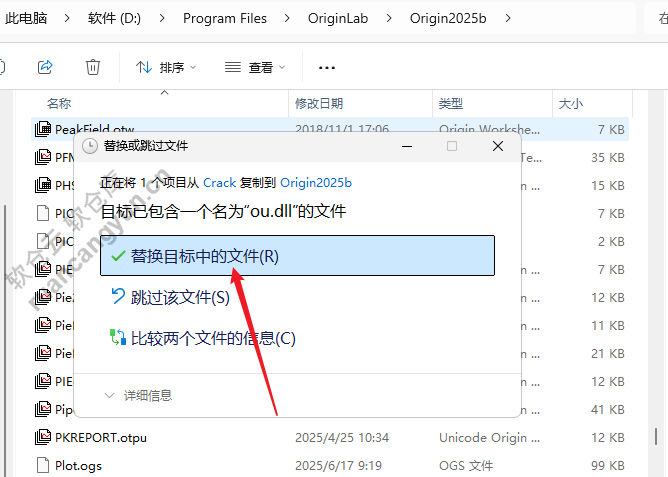Select 比较两个文件的信息(C) option
The height and width of the screenshot is (477, 668).
(213, 338)
